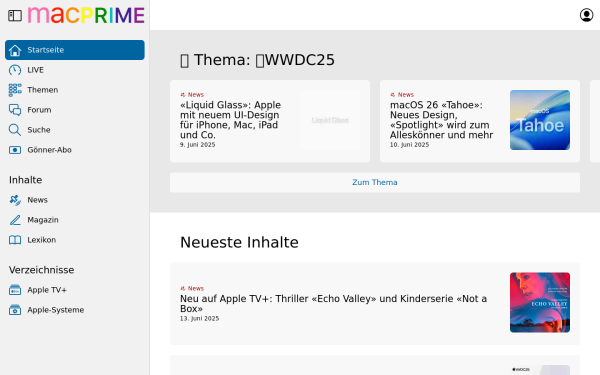Open the Magazin section label
The width and height of the screenshot is (600, 375).
click(x=43, y=220)
